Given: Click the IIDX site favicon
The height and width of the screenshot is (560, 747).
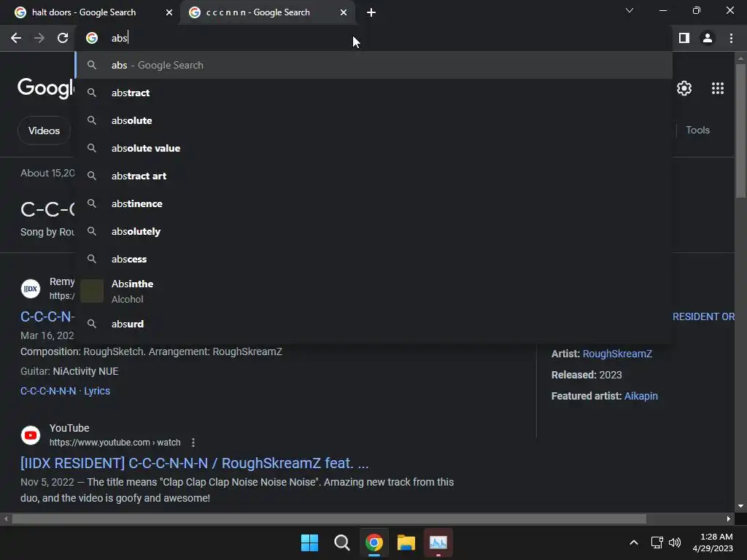Looking at the screenshot, I should coord(31,289).
